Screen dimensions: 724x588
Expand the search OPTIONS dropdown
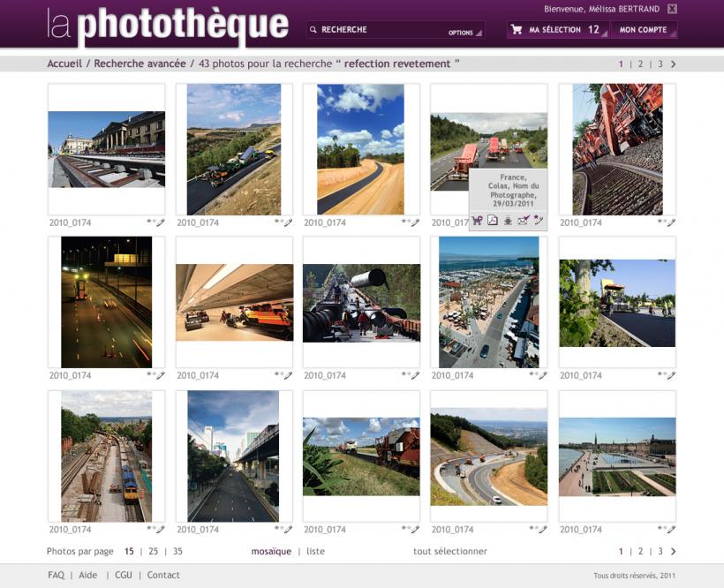coord(464,33)
